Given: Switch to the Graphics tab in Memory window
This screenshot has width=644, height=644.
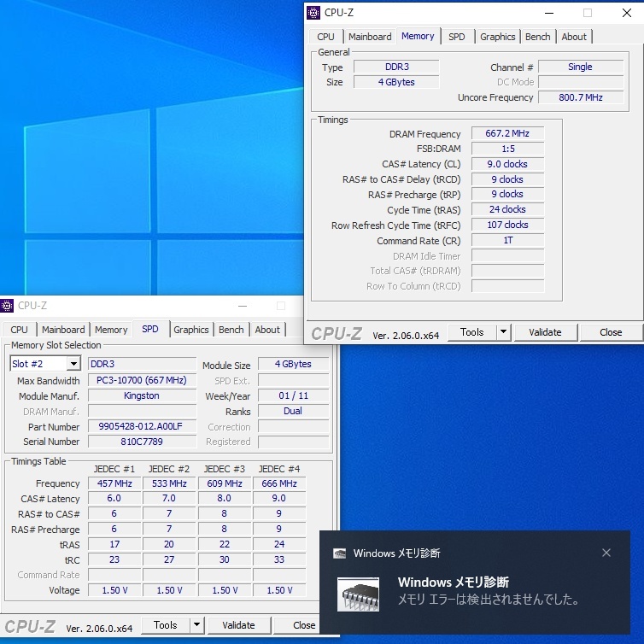Looking at the screenshot, I should [x=497, y=37].
